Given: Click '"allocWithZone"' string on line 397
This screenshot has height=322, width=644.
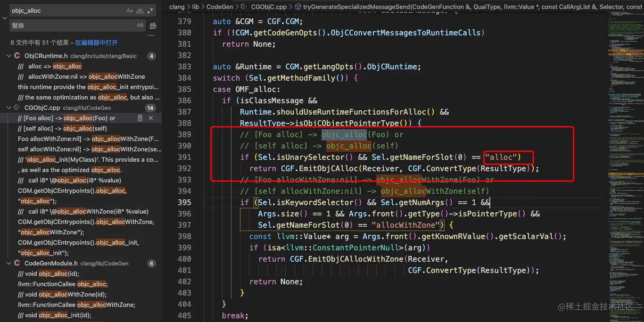Looking at the screenshot, I should 405,225.
